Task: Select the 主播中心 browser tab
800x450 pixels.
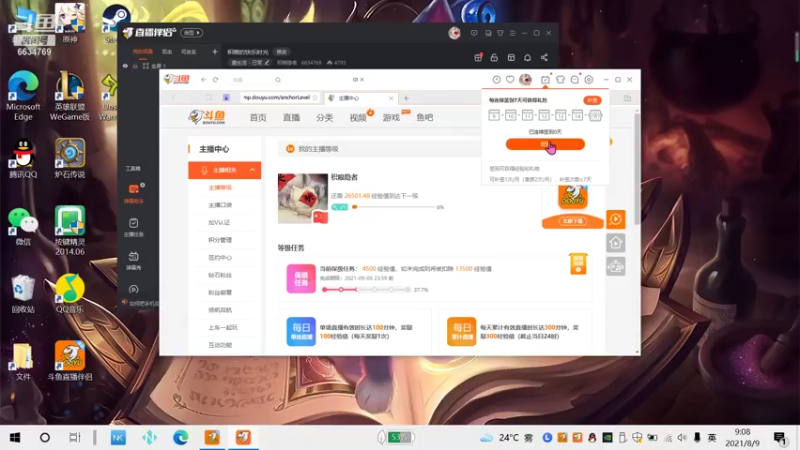Action: 360,98
